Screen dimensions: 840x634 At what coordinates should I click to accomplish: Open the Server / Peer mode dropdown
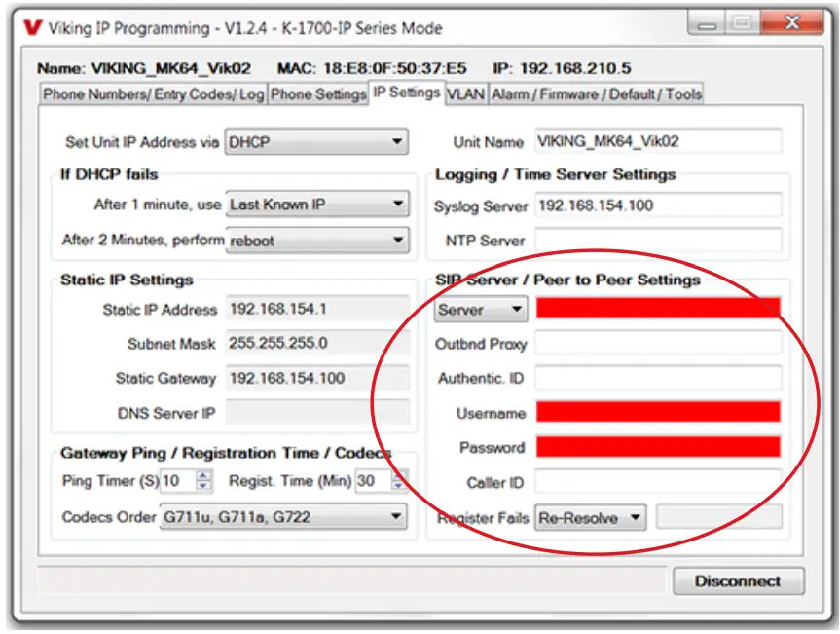pos(481,310)
